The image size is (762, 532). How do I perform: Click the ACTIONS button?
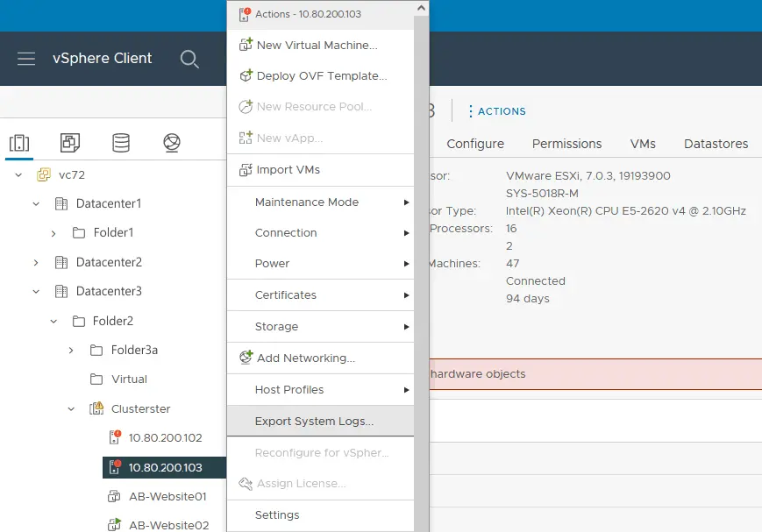(496, 111)
